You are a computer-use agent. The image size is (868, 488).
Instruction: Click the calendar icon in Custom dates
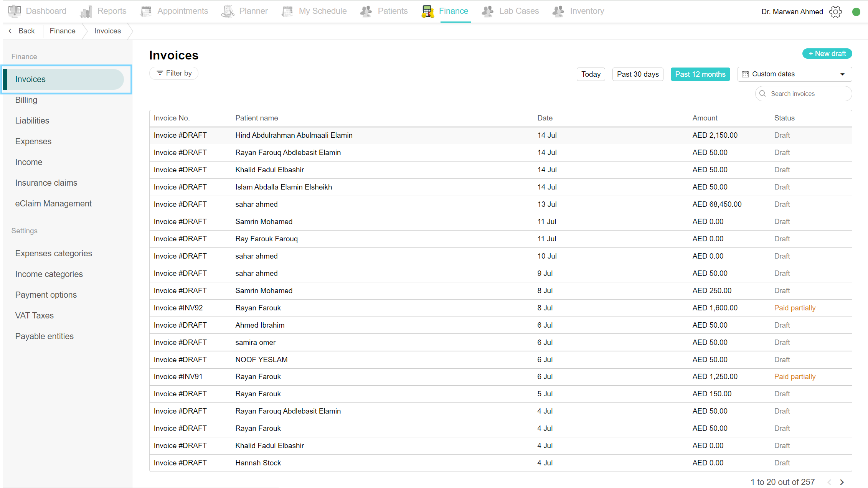[745, 74]
